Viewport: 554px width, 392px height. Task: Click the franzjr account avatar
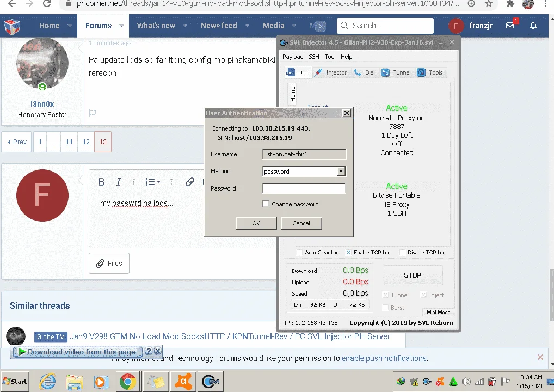[x=456, y=26]
